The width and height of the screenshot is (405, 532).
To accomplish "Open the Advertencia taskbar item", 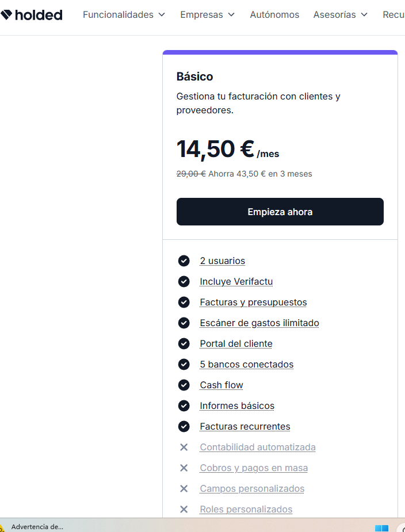I will (x=36, y=527).
